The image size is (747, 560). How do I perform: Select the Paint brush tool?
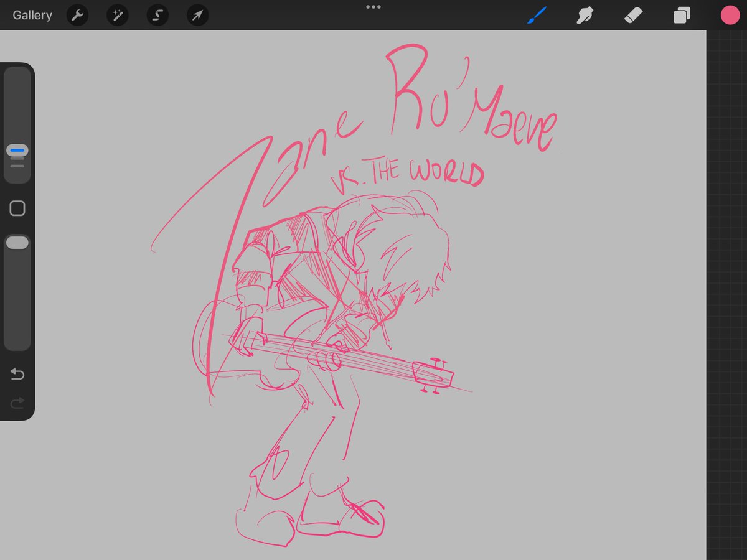click(537, 16)
